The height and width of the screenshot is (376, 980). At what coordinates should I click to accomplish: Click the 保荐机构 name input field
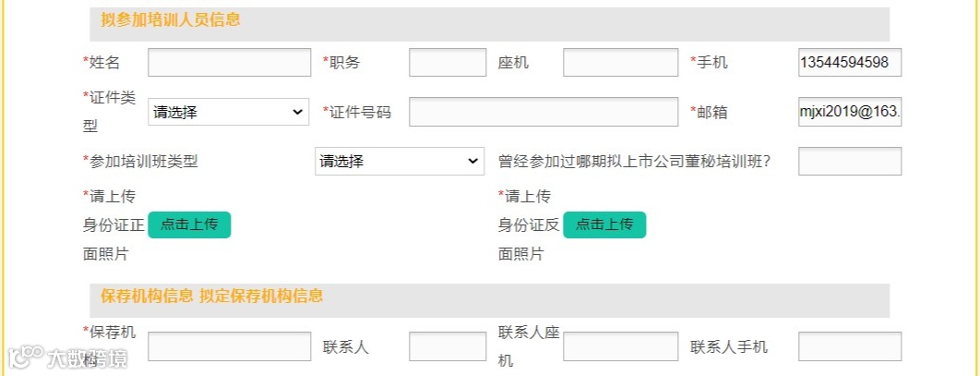pos(229,346)
